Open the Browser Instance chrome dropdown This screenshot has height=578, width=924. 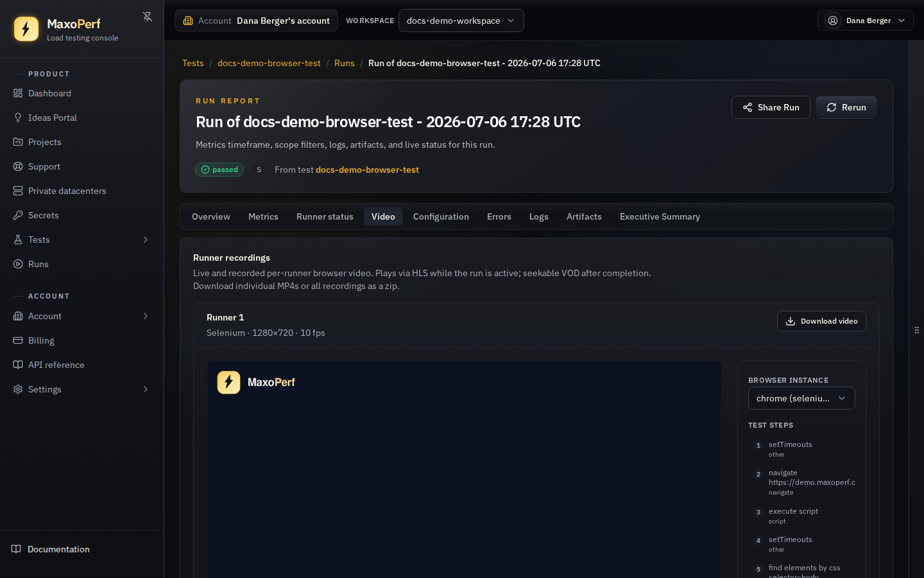click(801, 398)
